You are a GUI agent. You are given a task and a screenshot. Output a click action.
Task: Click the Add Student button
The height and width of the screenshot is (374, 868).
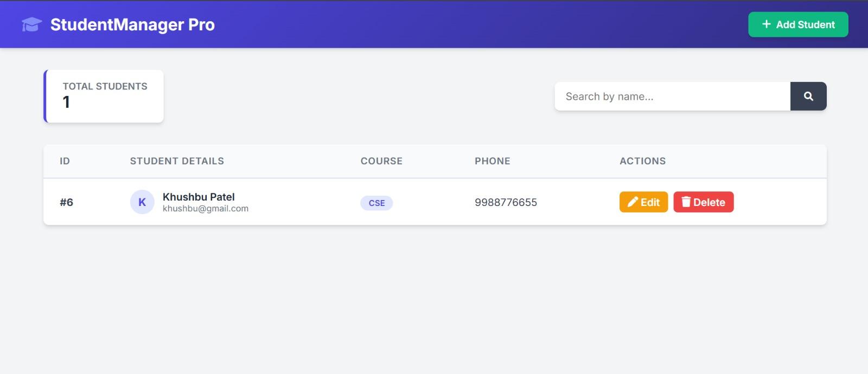coord(798,24)
